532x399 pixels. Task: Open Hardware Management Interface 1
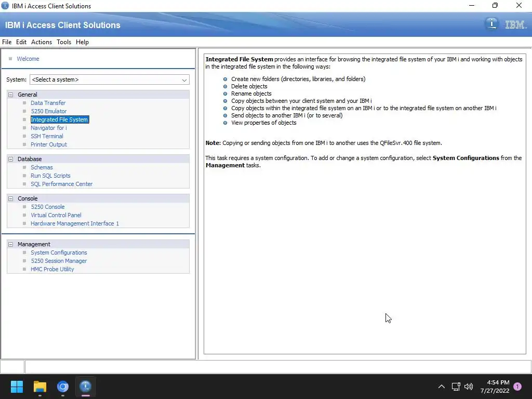click(75, 223)
